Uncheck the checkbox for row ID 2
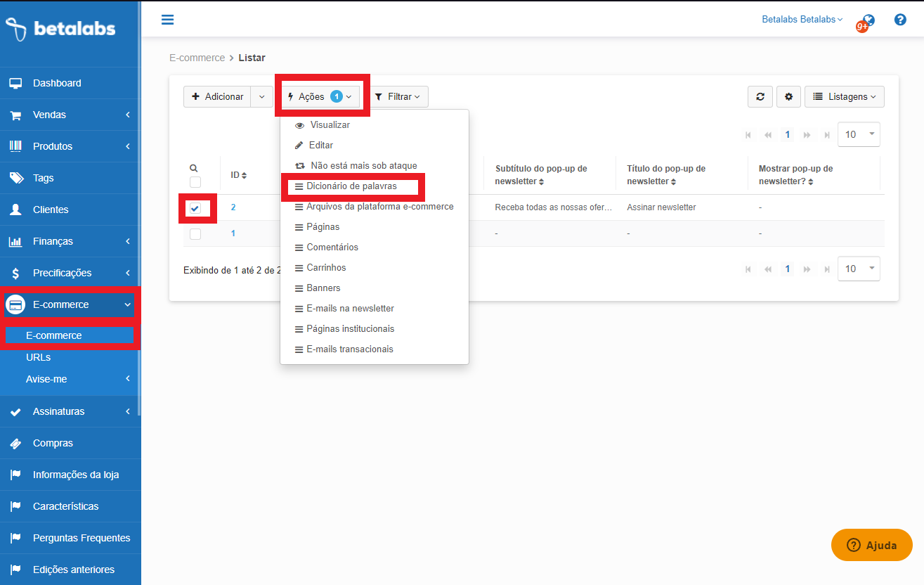This screenshot has width=924, height=585. [195, 208]
